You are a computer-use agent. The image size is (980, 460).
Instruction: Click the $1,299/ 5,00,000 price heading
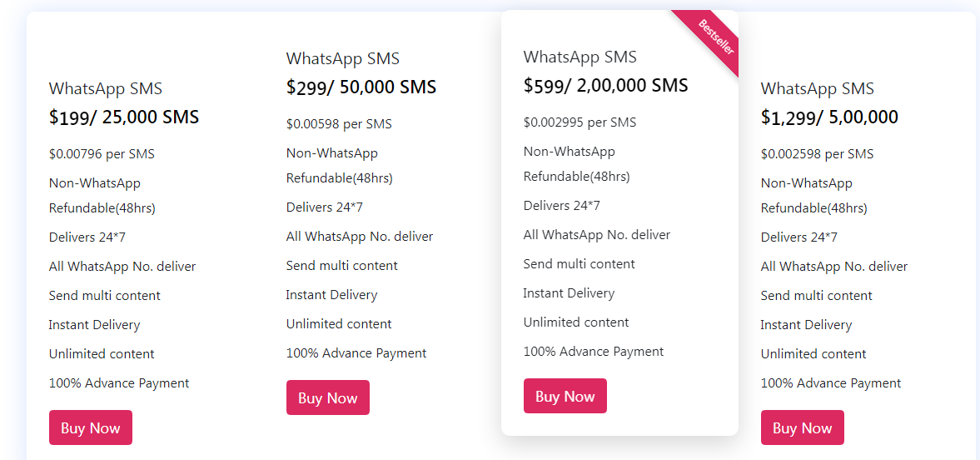(829, 117)
